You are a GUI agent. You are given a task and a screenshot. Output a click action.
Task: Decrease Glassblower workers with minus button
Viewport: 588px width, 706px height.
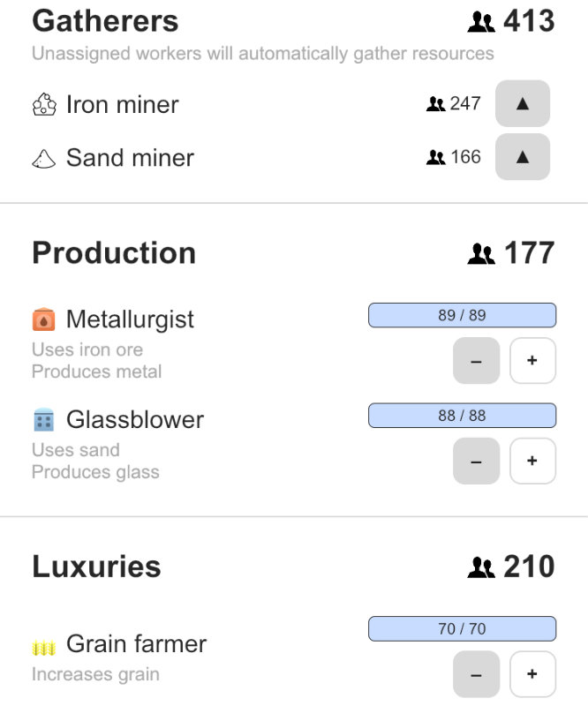pyautogui.click(x=476, y=462)
